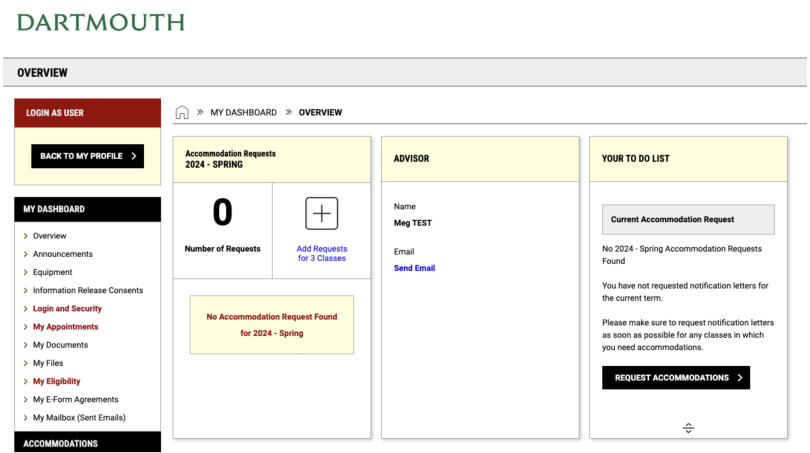The height and width of the screenshot is (453, 810).
Task: Open My Files in sidebar
Action: point(48,363)
